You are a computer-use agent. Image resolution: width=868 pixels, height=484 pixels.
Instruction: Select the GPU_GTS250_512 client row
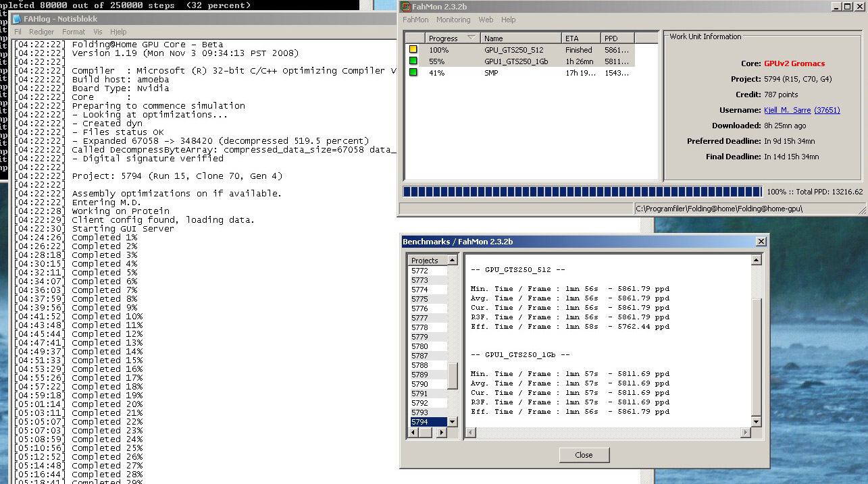(x=520, y=50)
